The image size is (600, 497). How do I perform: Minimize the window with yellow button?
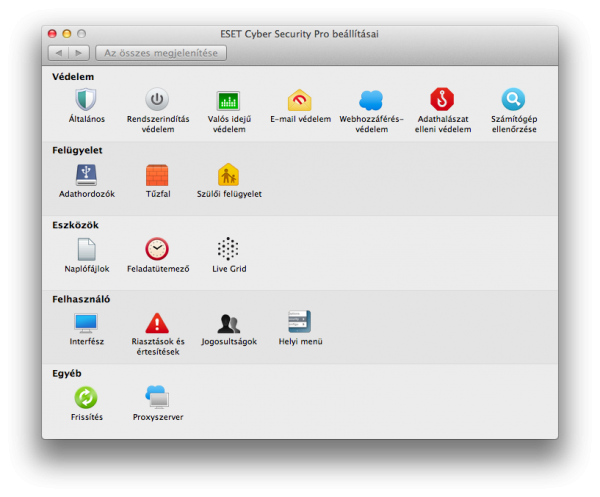(67, 34)
